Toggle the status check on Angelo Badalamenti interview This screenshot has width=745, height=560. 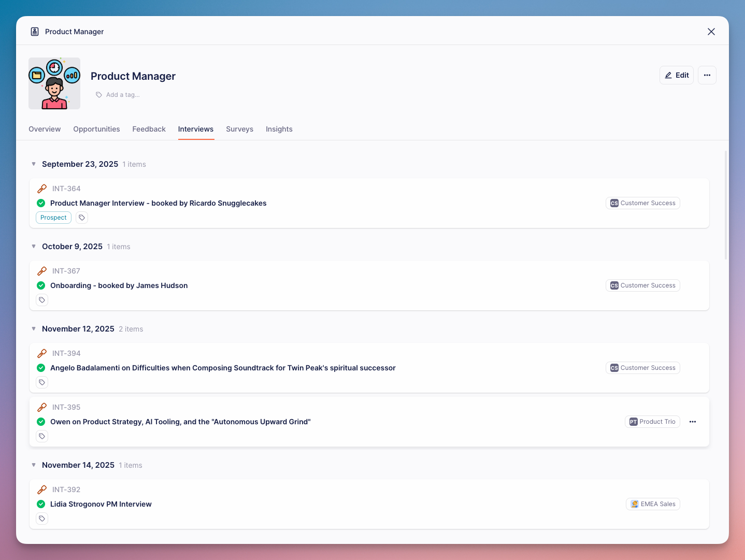[x=41, y=368]
